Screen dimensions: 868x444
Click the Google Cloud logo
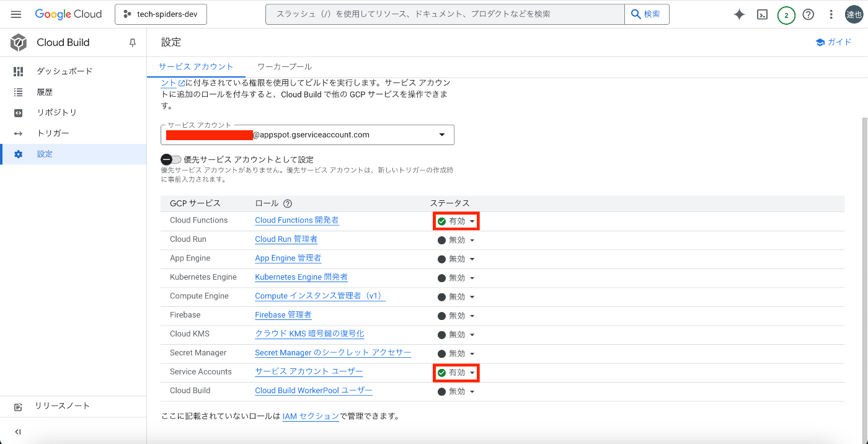pos(68,14)
